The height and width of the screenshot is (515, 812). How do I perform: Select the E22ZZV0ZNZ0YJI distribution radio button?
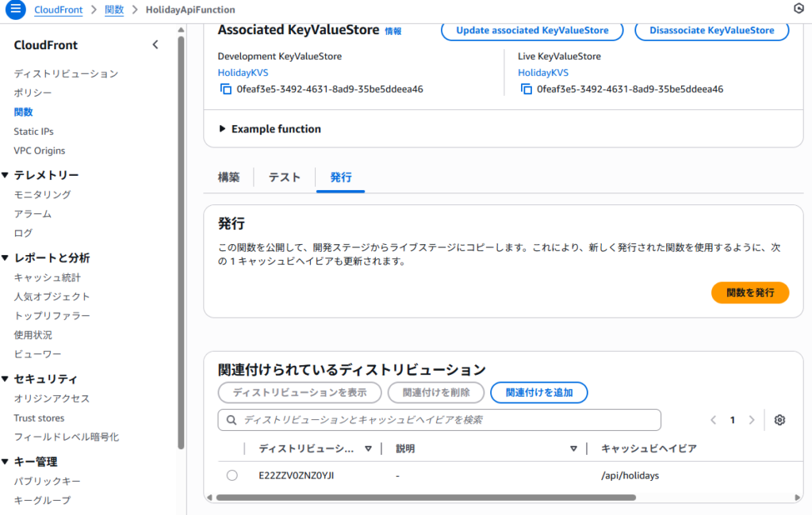tap(232, 475)
